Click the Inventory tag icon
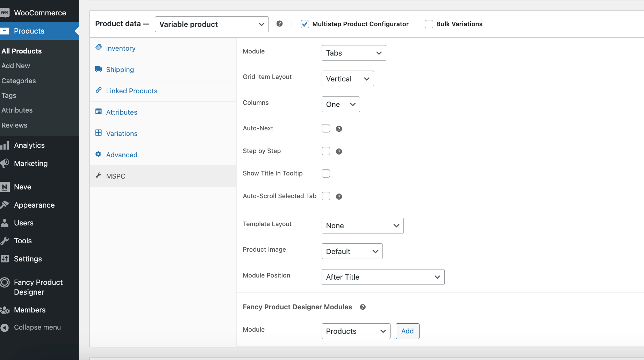Image resolution: width=644 pixels, height=360 pixels. click(x=99, y=47)
